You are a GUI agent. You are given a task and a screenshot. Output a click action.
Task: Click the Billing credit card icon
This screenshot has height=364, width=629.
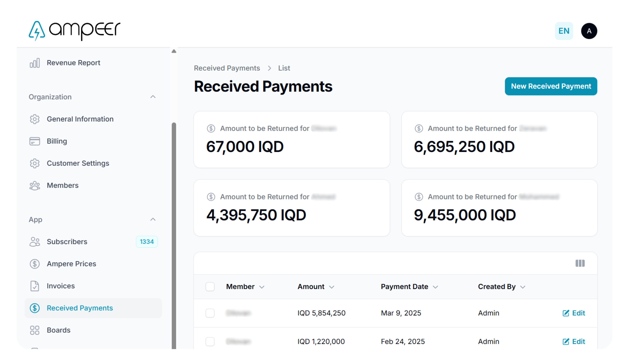point(35,141)
